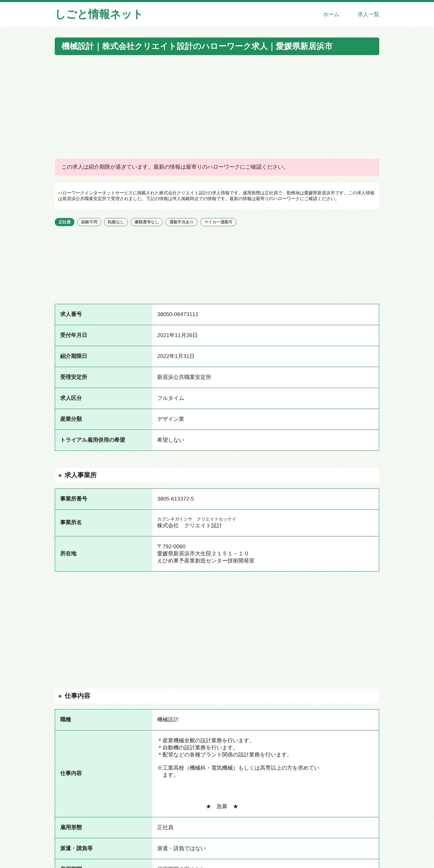Click the 事業所名 row label
The image size is (434, 868).
click(71, 523)
